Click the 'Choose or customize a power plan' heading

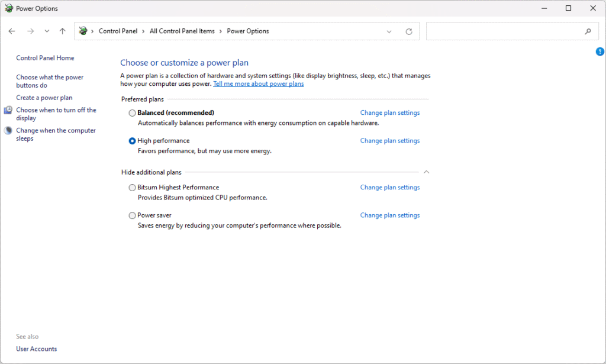pyautogui.click(x=185, y=63)
